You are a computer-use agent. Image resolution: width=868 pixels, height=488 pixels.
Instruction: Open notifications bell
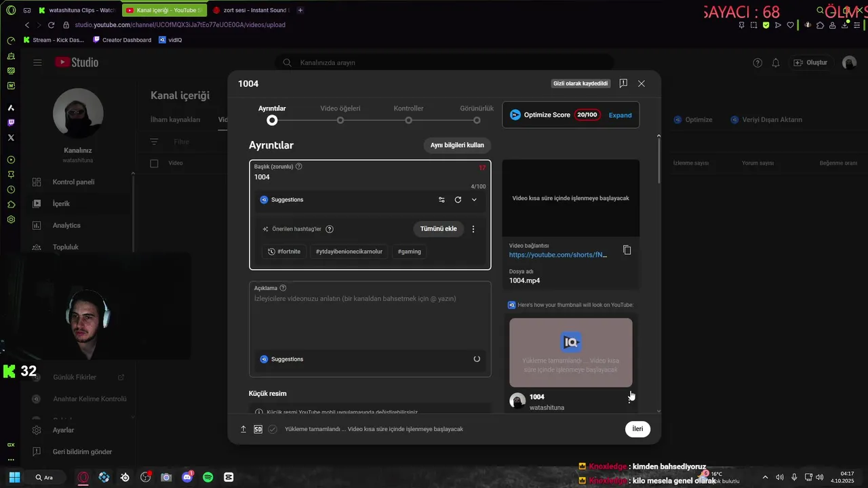point(776,62)
